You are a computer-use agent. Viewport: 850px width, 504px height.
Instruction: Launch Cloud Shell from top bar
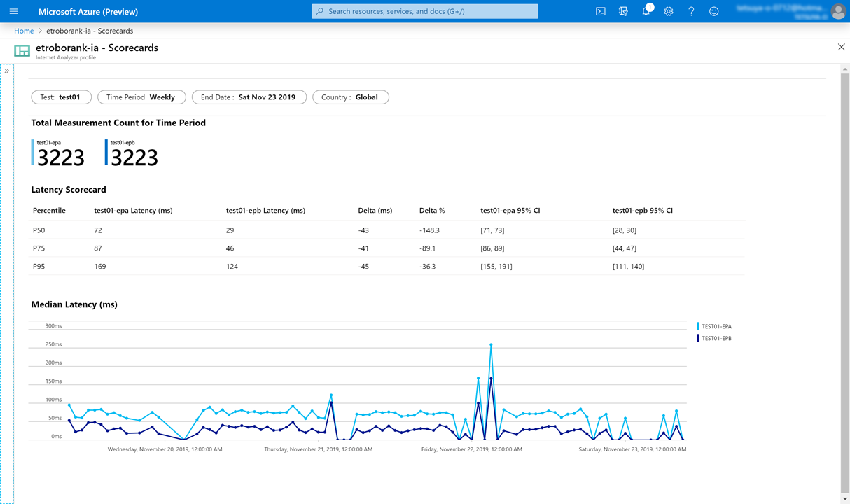tap(600, 11)
